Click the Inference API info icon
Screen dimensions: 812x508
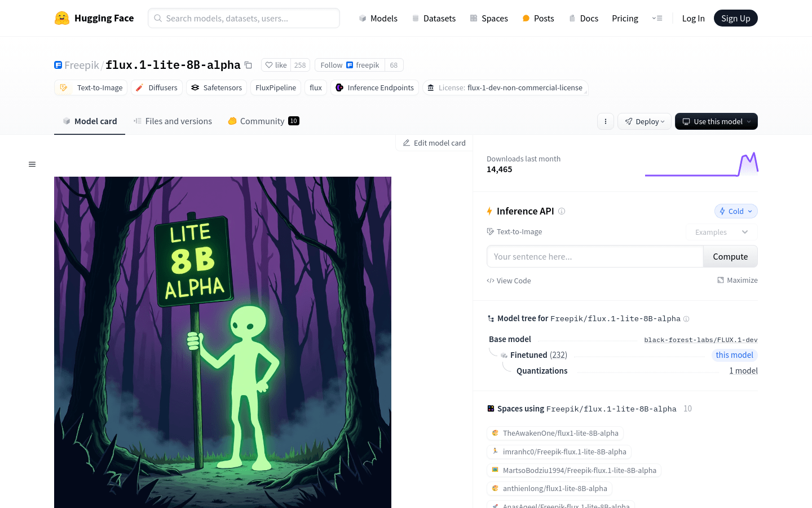(562, 211)
